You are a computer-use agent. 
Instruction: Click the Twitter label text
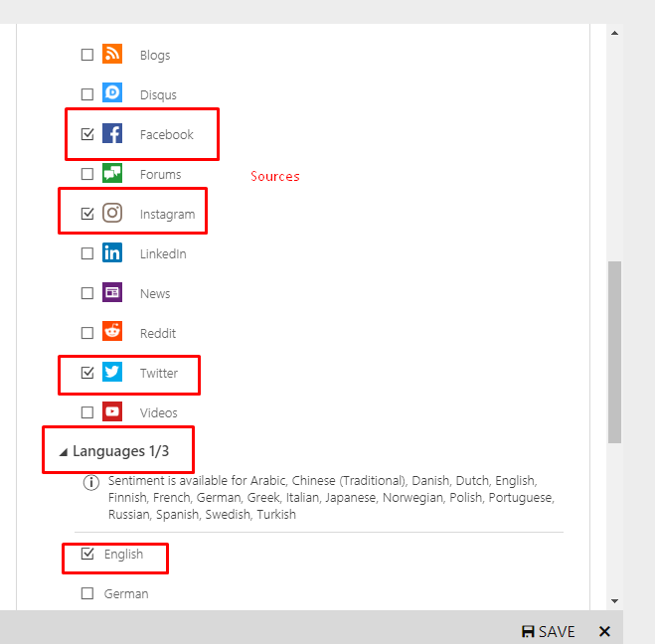(x=159, y=373)
